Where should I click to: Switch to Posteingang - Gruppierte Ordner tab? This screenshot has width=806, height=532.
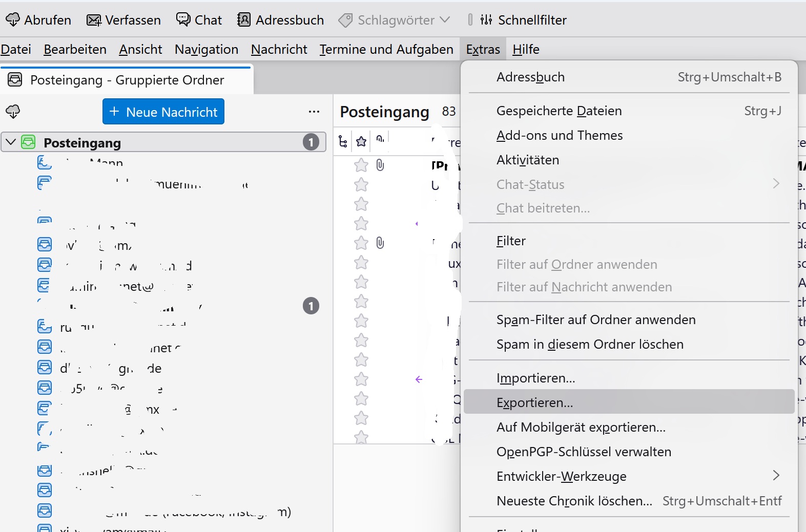click(127, 80)
